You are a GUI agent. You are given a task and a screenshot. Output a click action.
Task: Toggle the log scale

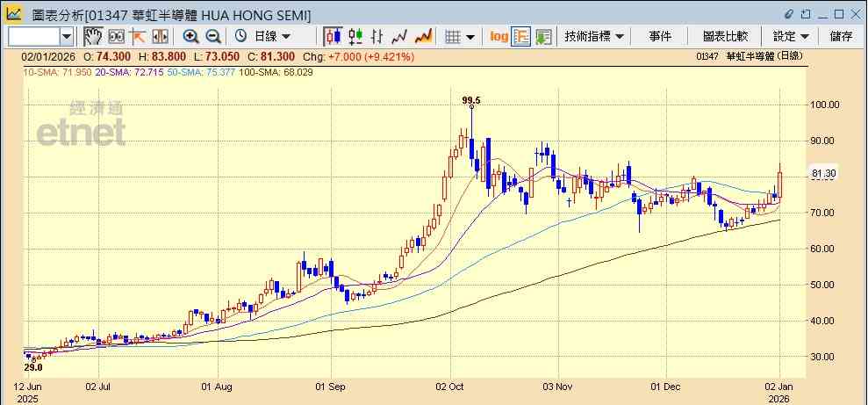(499, 37)
